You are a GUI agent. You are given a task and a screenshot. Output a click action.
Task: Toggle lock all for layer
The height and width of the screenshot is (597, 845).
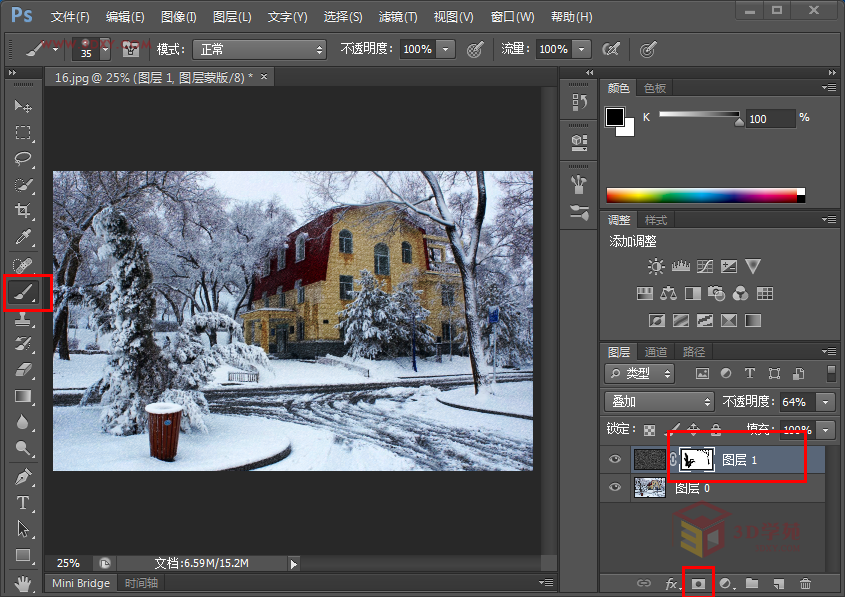click(x=716, y=430)
